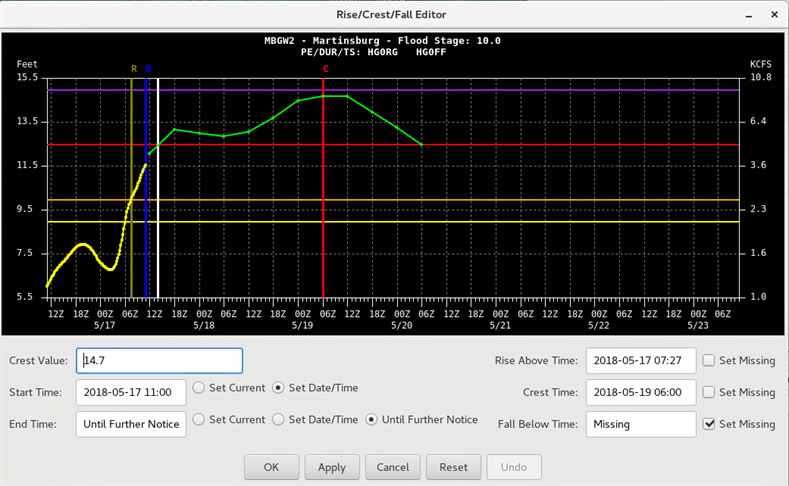Click the 13.5 Feet axis label
Screen dimensions: 789x486
click(x=27, y=121)
